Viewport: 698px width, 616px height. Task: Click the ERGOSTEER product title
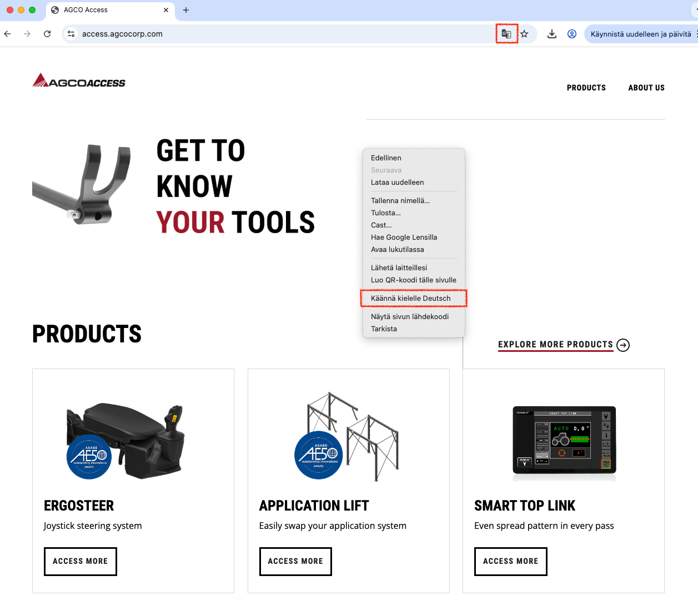coord(79,506)
